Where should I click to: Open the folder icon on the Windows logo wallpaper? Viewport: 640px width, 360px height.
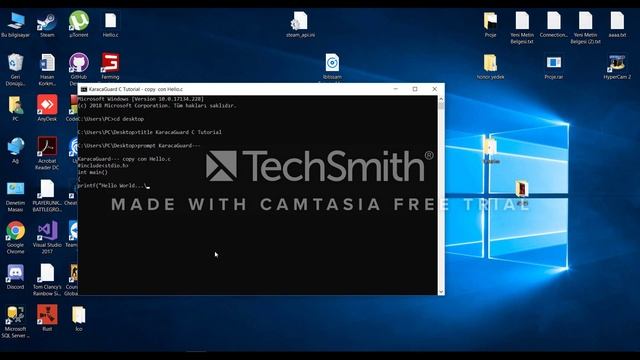pos(491,149)
